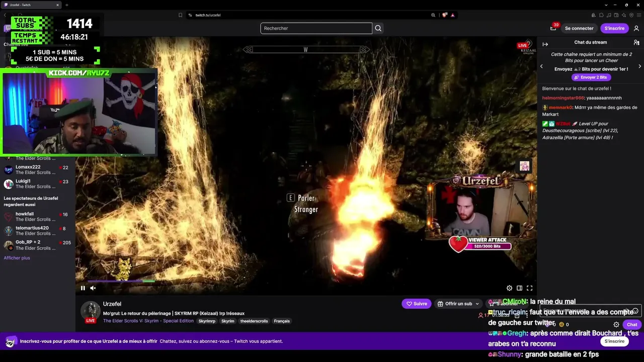This screenshot has height=362, width=644.
Task: Click the Lukigi1 avatar icon
Action: click(9, 184)
